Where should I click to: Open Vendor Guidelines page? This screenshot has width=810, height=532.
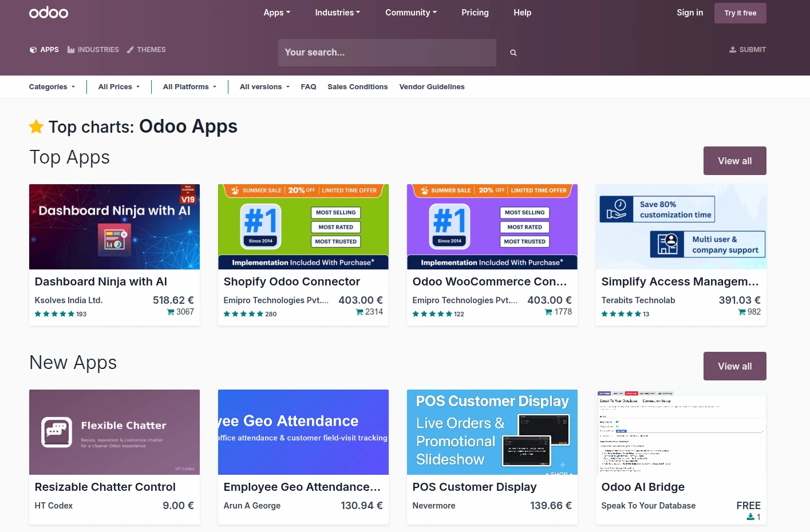pos(432,87)
